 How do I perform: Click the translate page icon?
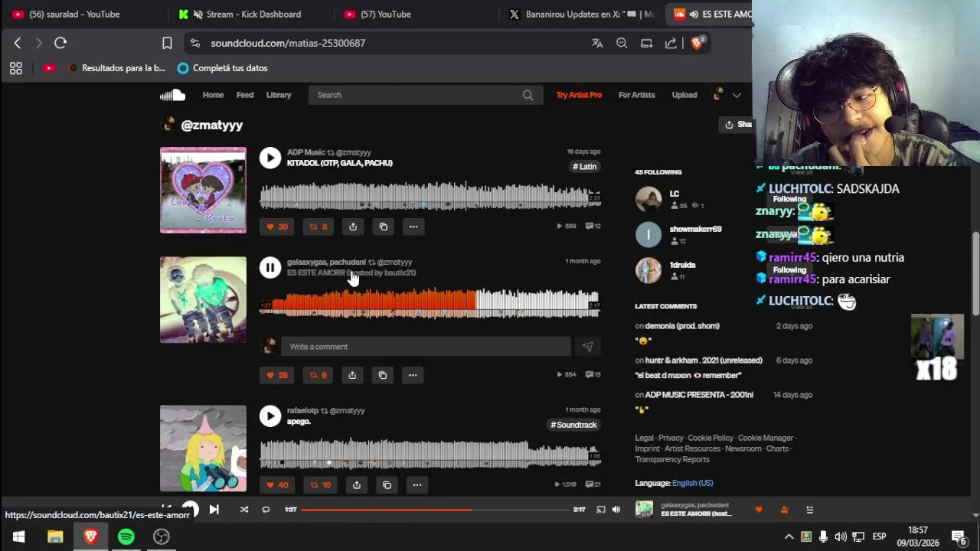click(x=597, y=43)
